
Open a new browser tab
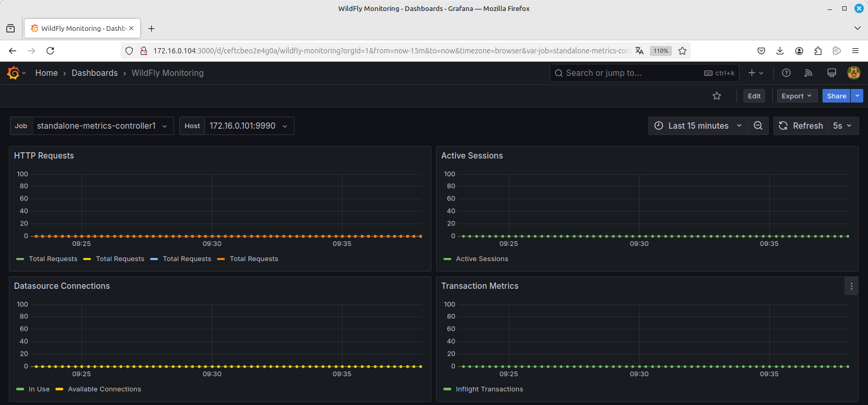(152, 29)
